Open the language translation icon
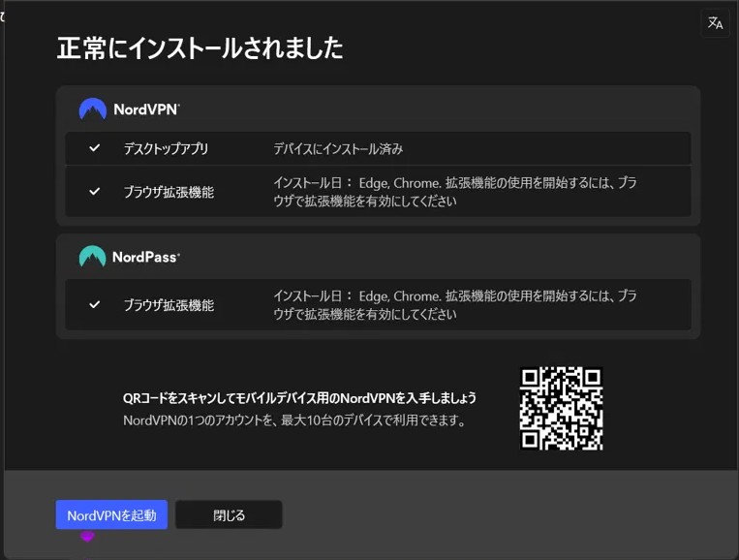This screenshot has height=560, width=739. pyautogui.click(x=715, y=22)
